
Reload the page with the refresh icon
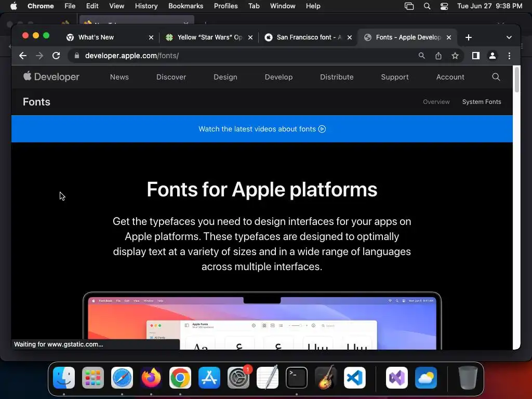[56, 56]
